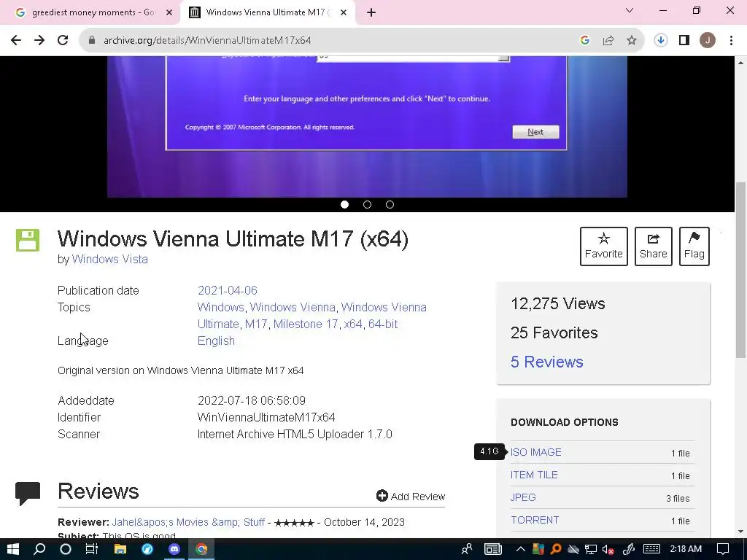The width and height of the screenshot is (747, 560).
Task: Open the Chrome profile avatar J
Action: pyautogui.click(x=708, y=41)
